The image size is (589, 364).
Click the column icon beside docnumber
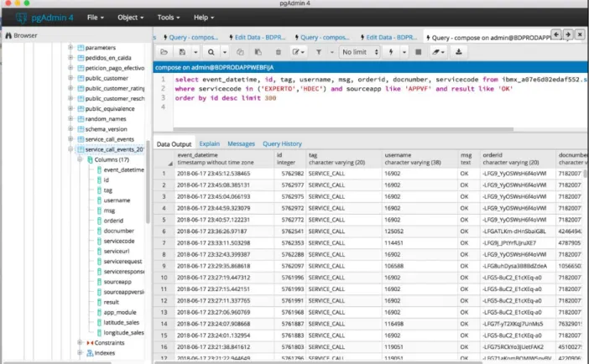(99, 231)
